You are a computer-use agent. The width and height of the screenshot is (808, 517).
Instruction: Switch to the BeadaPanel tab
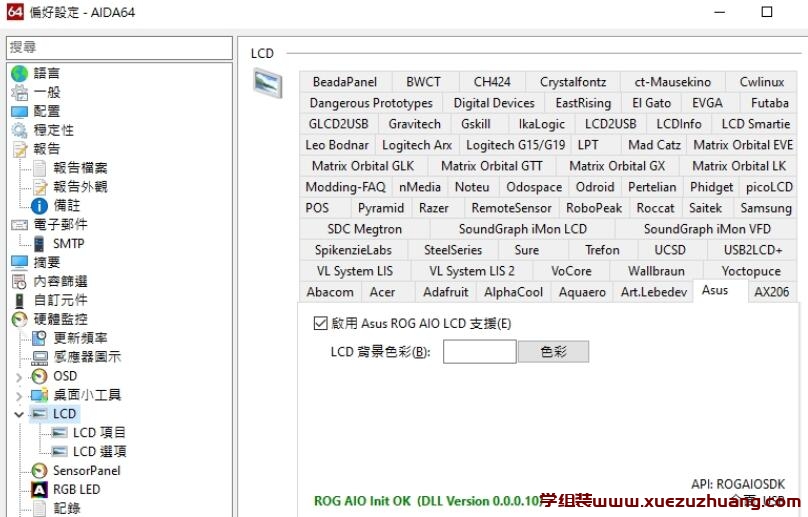pyautogui.click(x=345, y=82)
